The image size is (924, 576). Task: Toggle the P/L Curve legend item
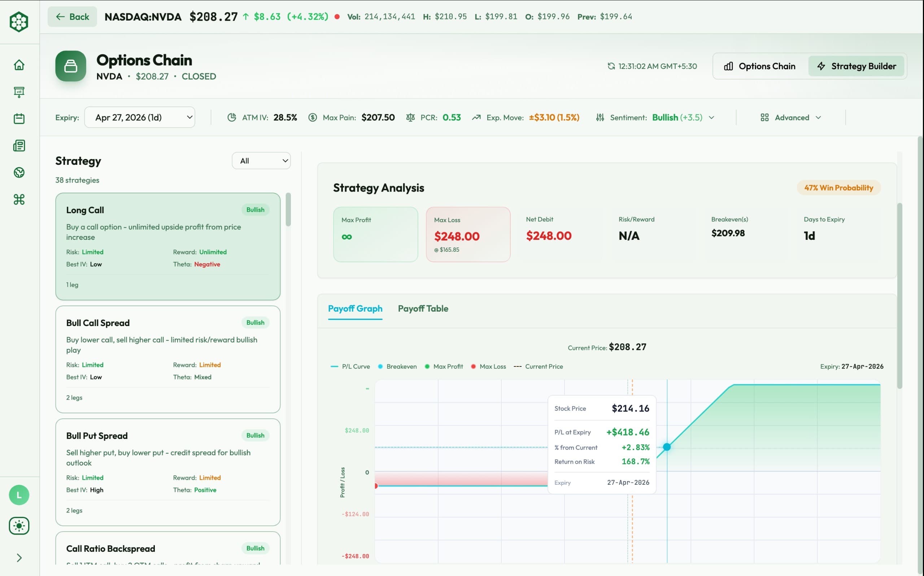point(350,366)
